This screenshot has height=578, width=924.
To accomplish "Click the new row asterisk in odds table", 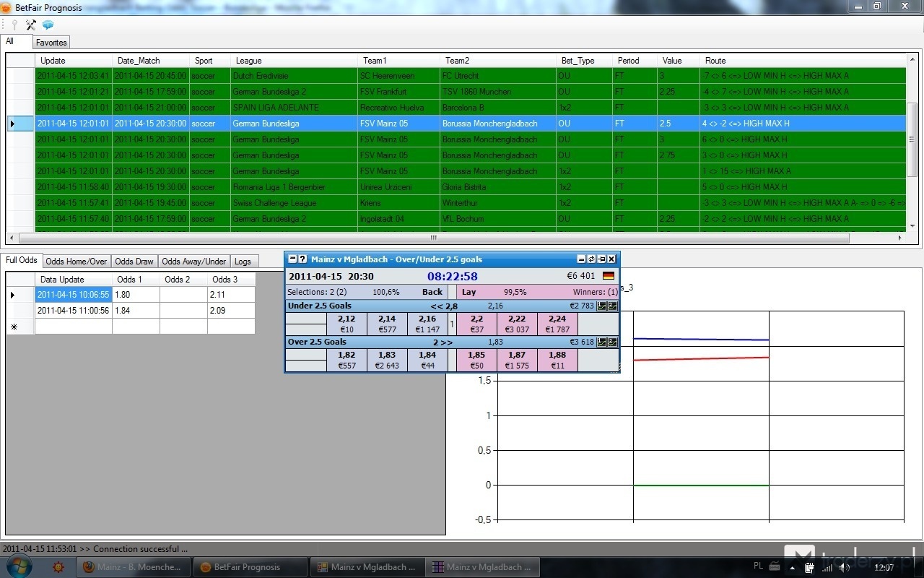I will pos(20,327).
